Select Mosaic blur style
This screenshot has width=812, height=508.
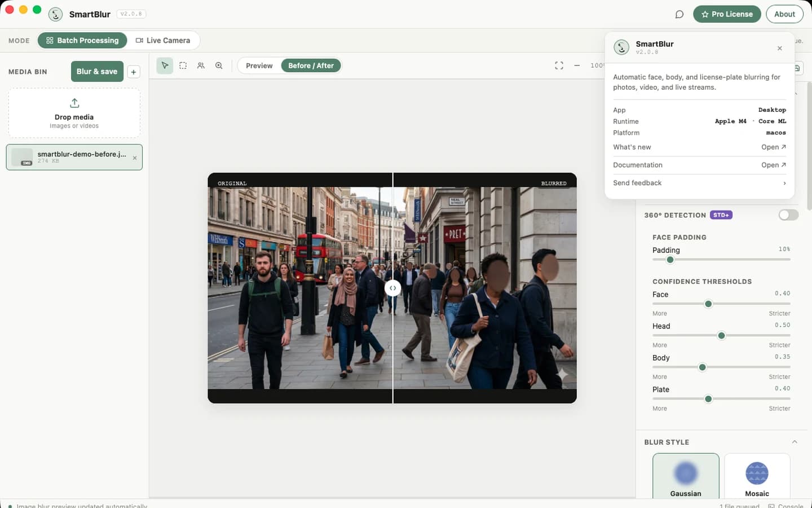click(x=757, y=476)
